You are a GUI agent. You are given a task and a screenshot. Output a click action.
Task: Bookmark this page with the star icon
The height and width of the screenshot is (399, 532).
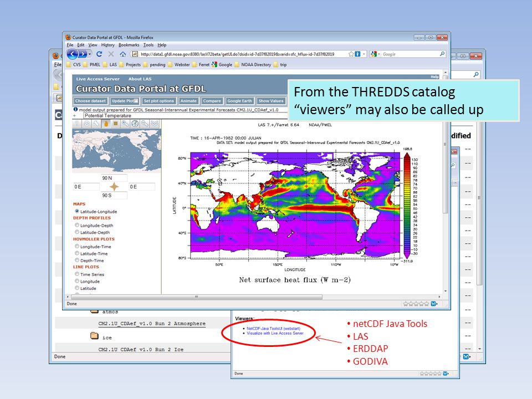point(351,54)
